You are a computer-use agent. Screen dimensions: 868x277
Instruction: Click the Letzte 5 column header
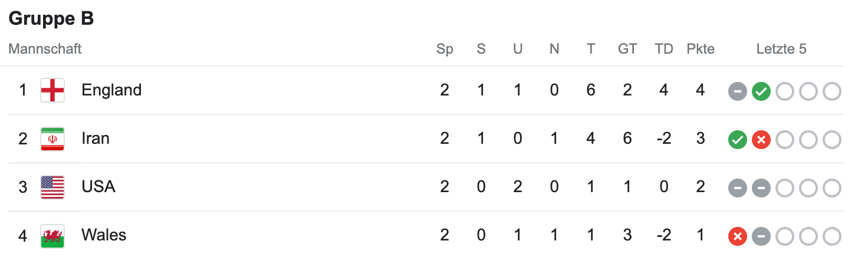781,49
